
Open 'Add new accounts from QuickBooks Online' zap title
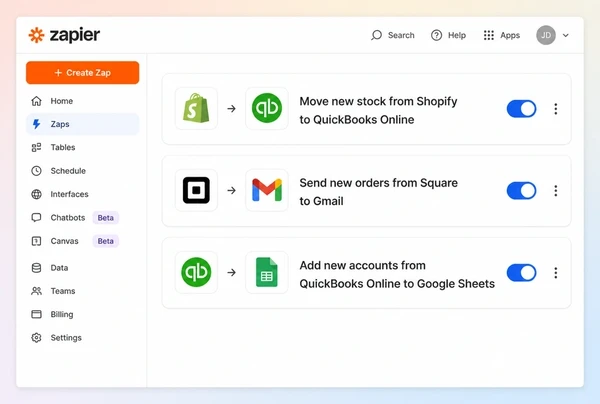point(397,274)
